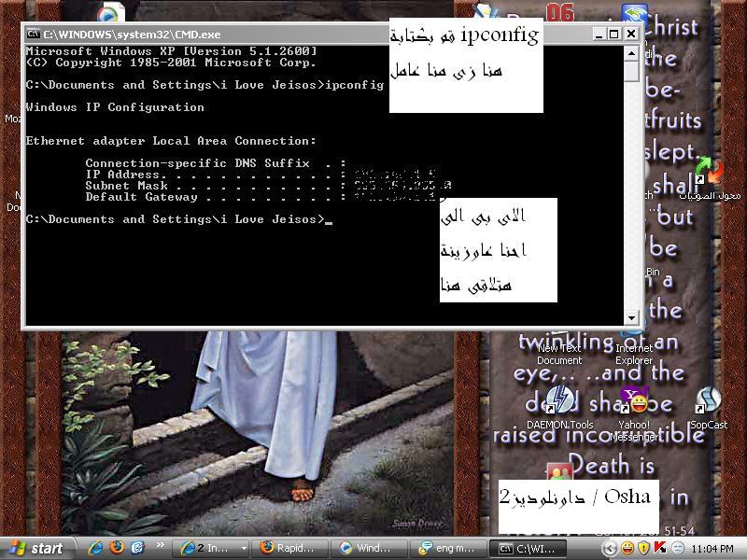The width and height of the screenshot is (747, 560).
Task: Maximize the CMD.exe window
Action: (x=614, y=35)
